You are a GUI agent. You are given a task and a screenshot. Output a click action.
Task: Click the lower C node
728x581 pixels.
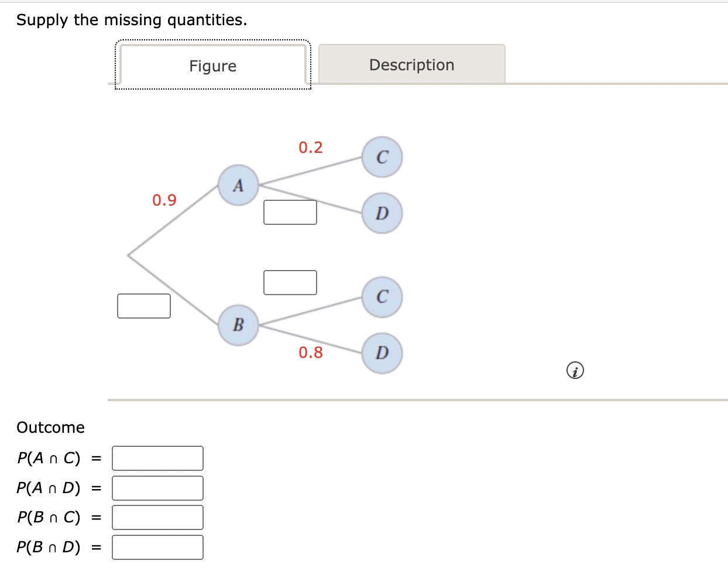[x=382, y=298]
